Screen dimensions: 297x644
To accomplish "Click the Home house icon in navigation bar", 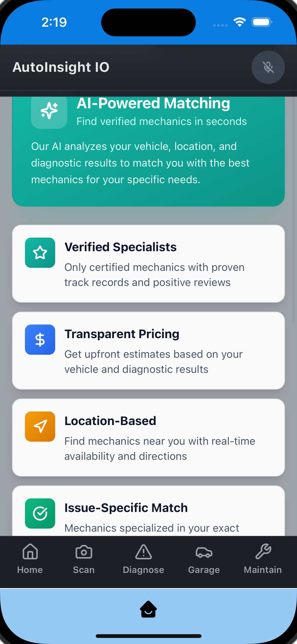I will point(30,552).
